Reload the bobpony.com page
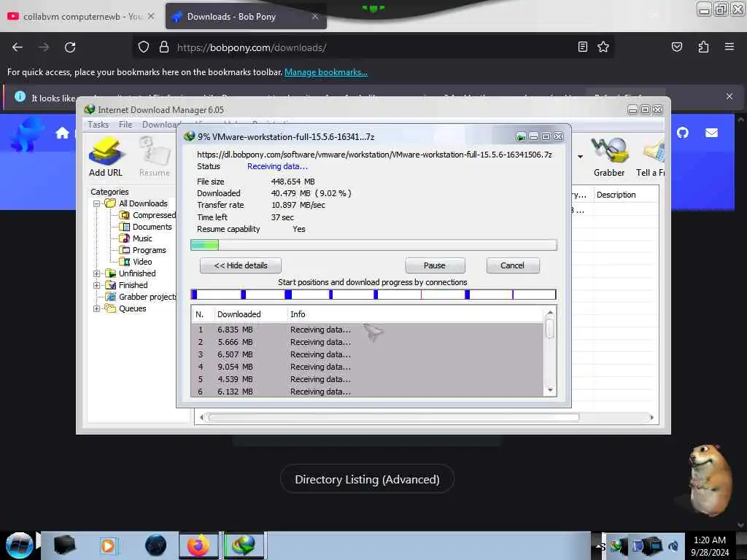Screen dimensions: 747x560 (70, 47)
